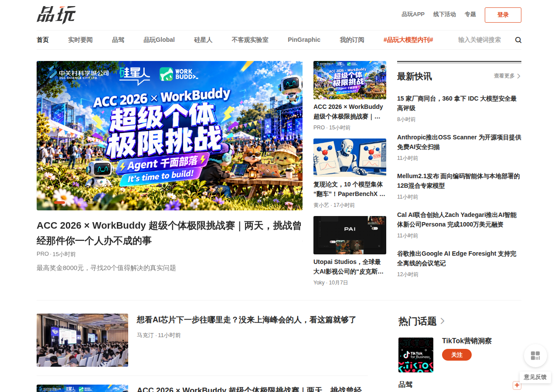Open news 15 家厂商同台，360 拿下 IDC

[457, 103]
